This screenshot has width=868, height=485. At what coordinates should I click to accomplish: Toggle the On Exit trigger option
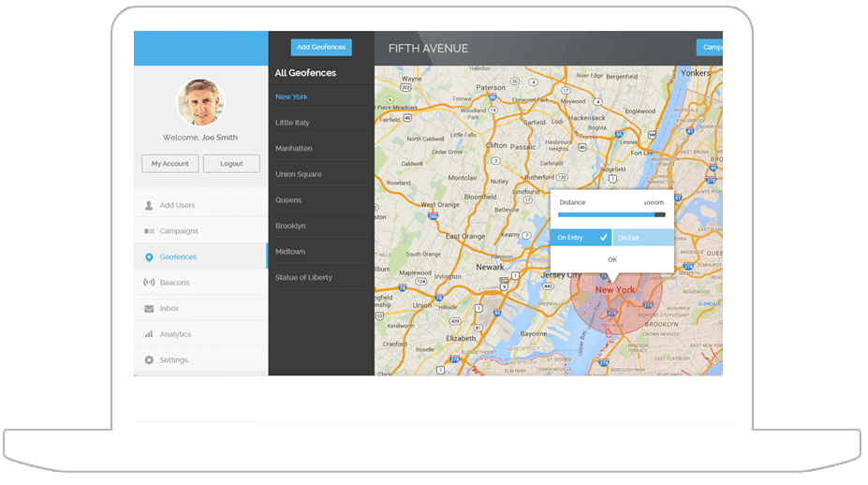643,238
